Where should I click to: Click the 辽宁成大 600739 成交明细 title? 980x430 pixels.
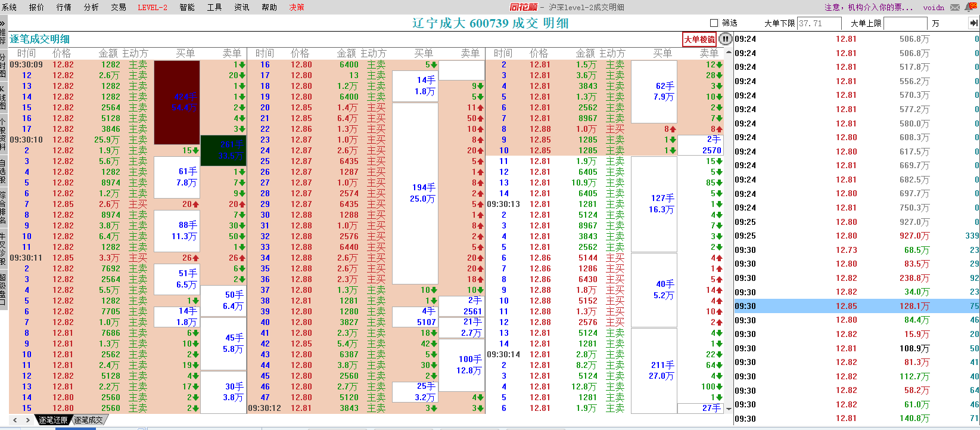[490, 23]
